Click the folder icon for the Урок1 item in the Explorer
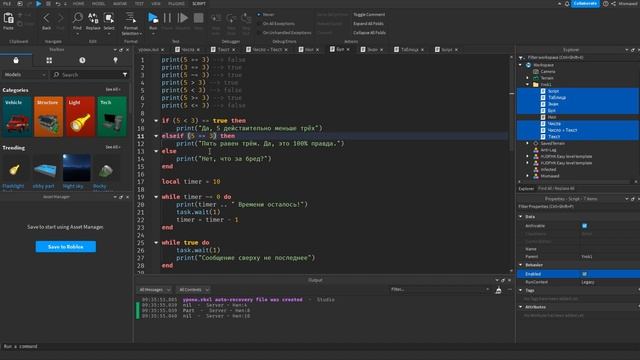 coord(536,84)
